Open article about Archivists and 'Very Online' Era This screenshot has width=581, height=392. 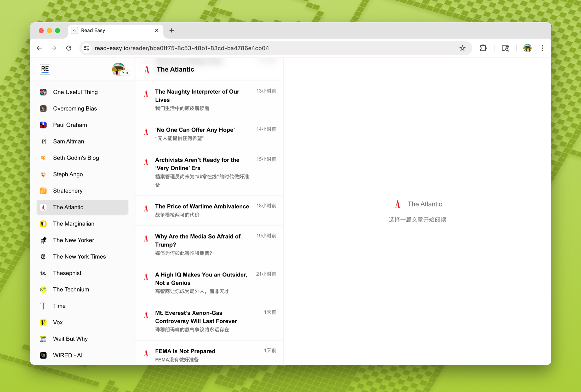click(x=209, y=172)
